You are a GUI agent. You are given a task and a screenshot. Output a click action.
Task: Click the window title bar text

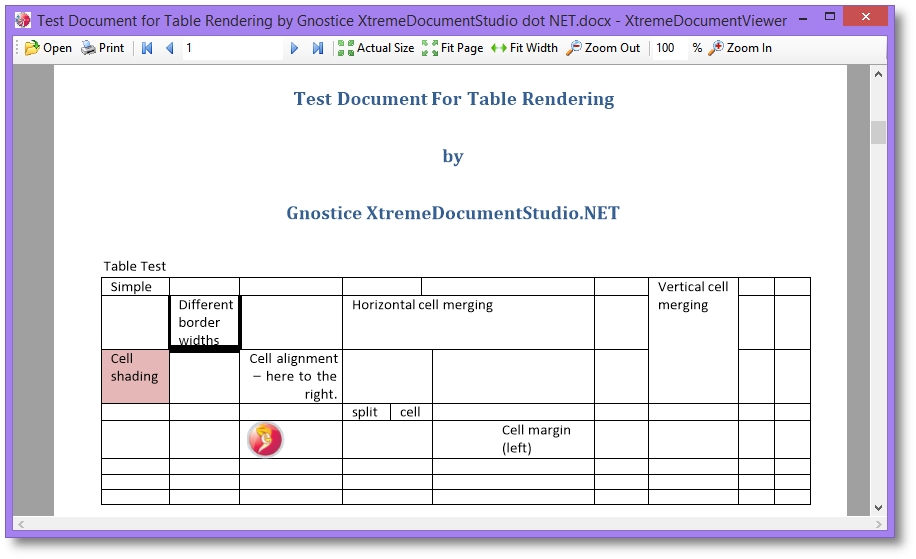coord(412,21)
